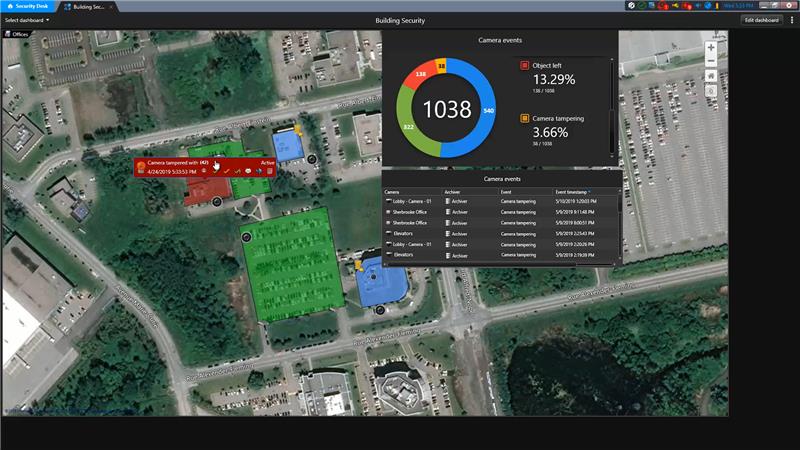
Task: Click camera marker on green parking zone
Action: pos(248,238)
